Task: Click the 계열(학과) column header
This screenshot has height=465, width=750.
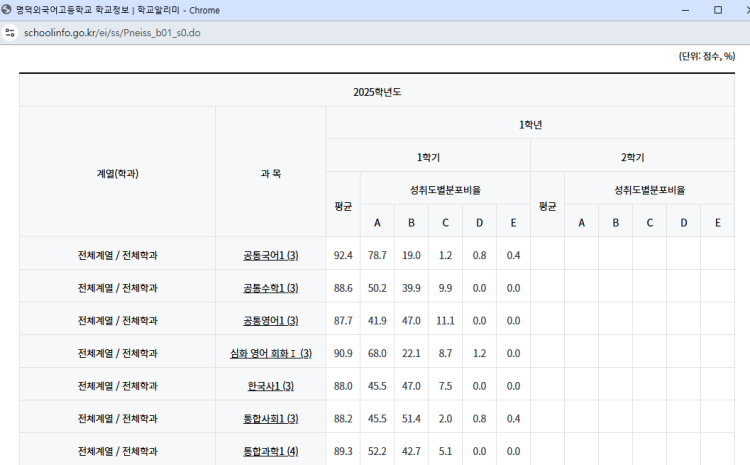Action: click(x=117, y=173)
